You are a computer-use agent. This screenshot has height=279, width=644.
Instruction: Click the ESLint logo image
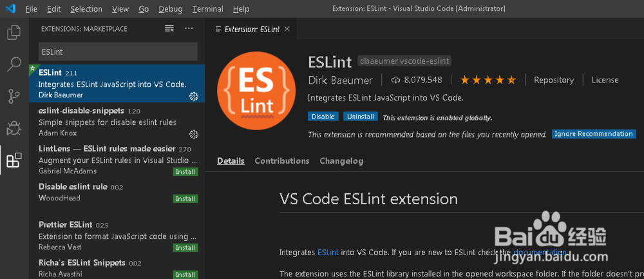pyautogui.click(x=256, y=90)
